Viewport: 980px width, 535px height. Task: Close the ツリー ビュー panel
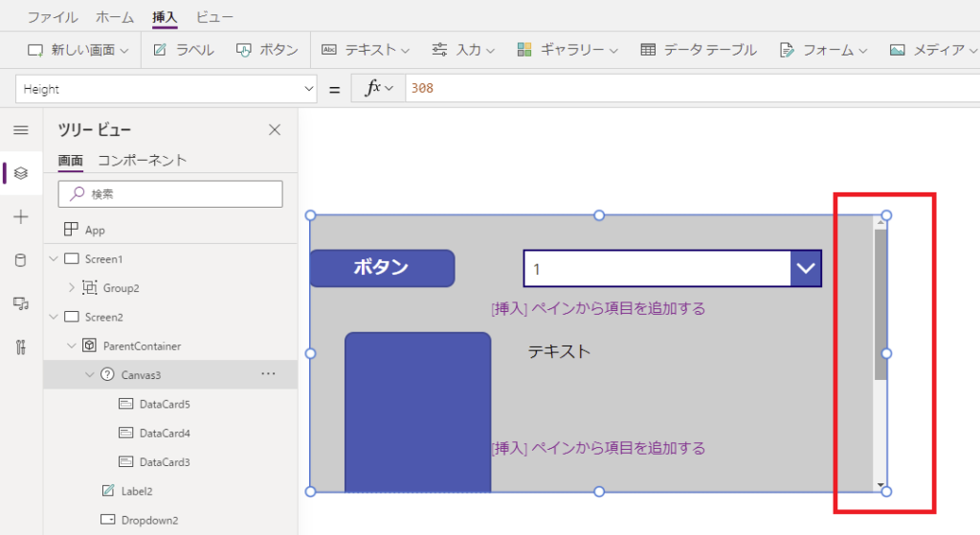pyautogui.click(x=275, y=130)
